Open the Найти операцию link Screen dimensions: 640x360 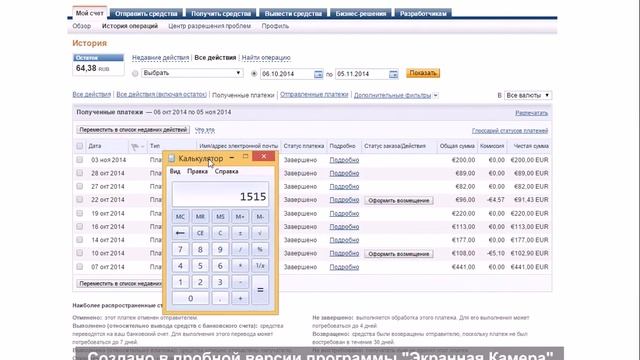[266, 58]
